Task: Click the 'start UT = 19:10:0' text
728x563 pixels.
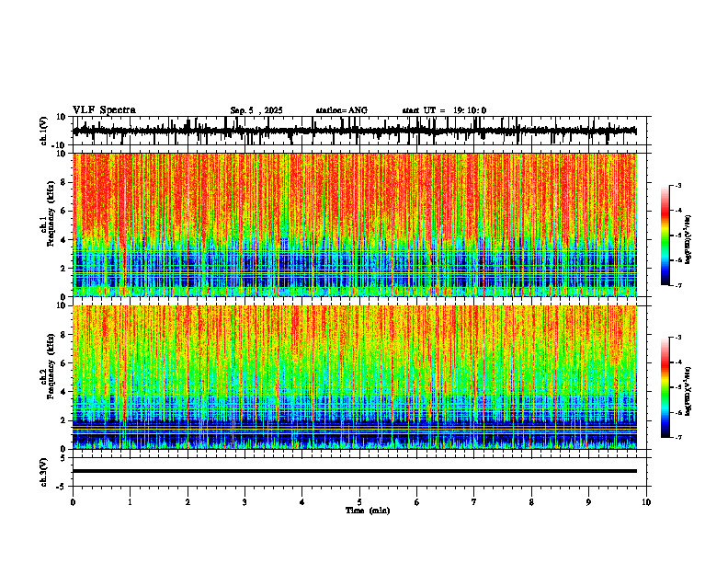Action: tap(444, 110)
